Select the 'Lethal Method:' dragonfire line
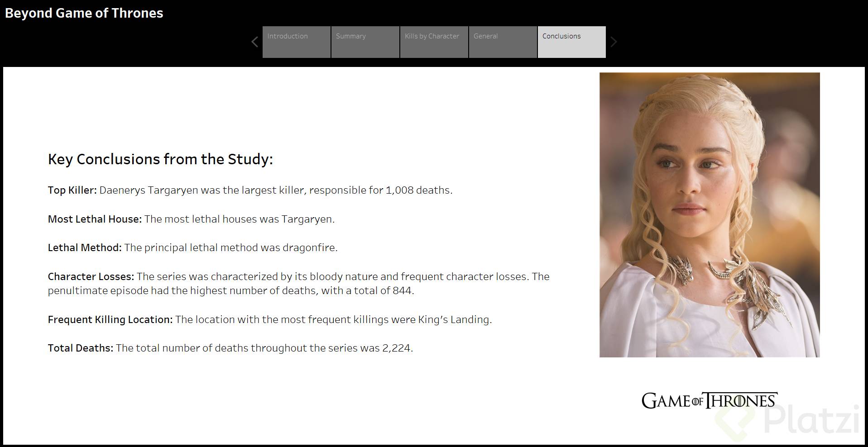This screenshot has height=447, width=868. [x=192, y=248]
